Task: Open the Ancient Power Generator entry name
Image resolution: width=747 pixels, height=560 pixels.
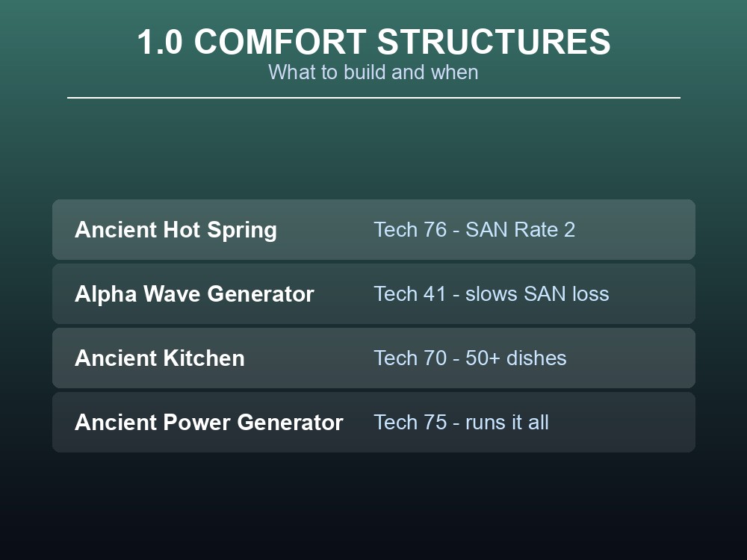Action: pos(209,423)
